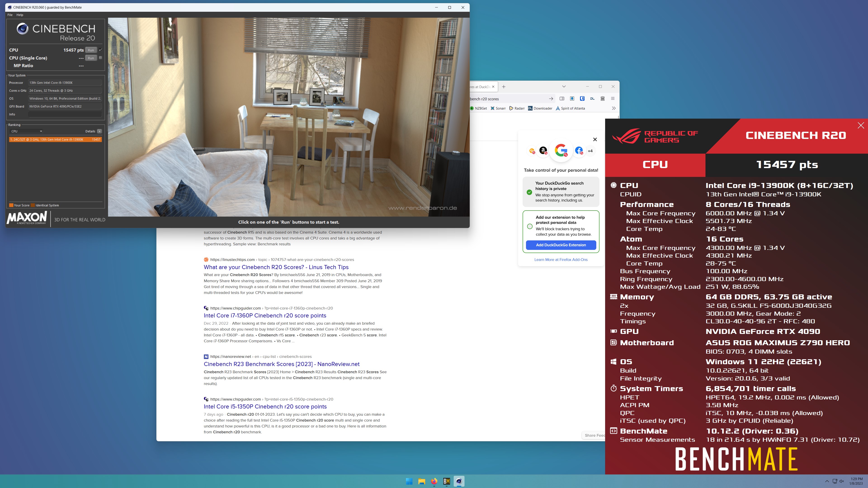The image size is (868, 488).
Task: Select the empty circle next to Add our extension
Action: coord(530,226)
